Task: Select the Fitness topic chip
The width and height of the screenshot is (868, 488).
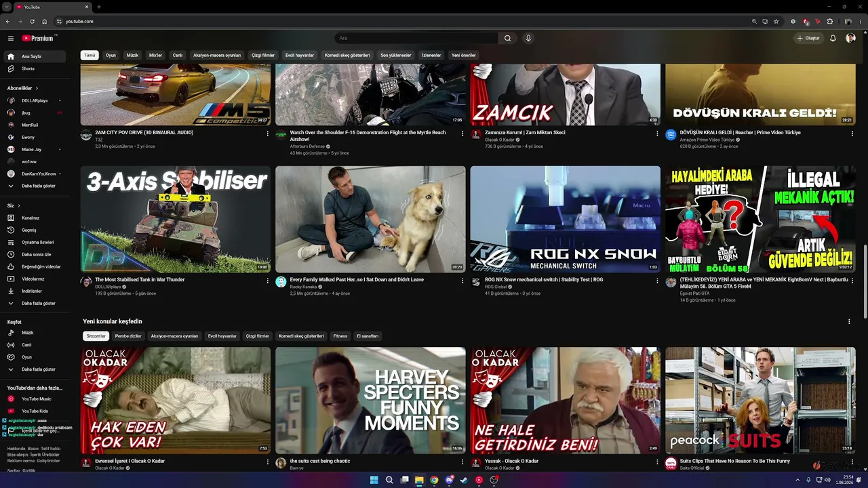Action: point(340,336)
